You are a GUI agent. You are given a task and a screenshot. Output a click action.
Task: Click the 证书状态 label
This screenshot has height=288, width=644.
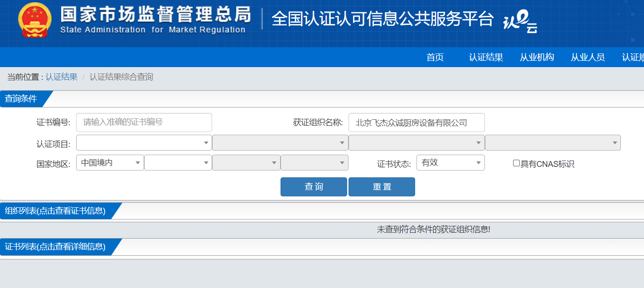point(394,164)
